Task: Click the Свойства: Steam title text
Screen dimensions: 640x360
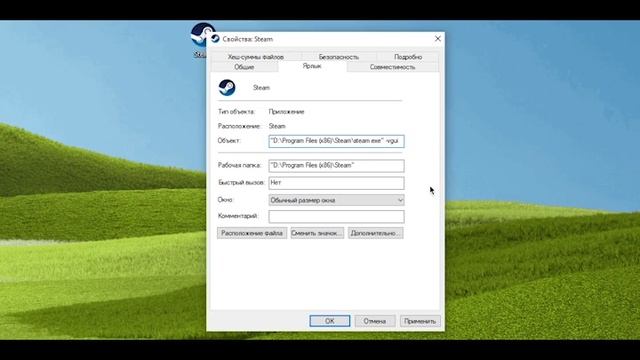Action: (x=248, y=39)
